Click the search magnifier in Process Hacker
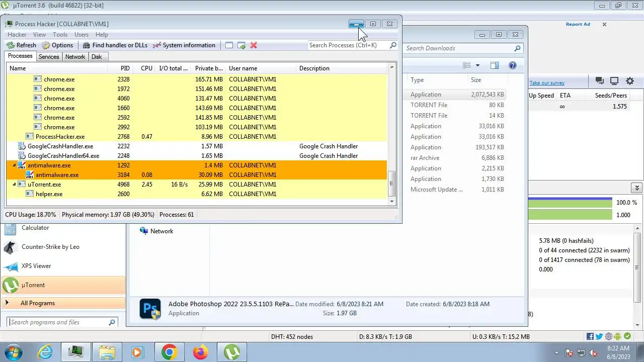Viewport: 644px width, 362px height. (393, 45)
